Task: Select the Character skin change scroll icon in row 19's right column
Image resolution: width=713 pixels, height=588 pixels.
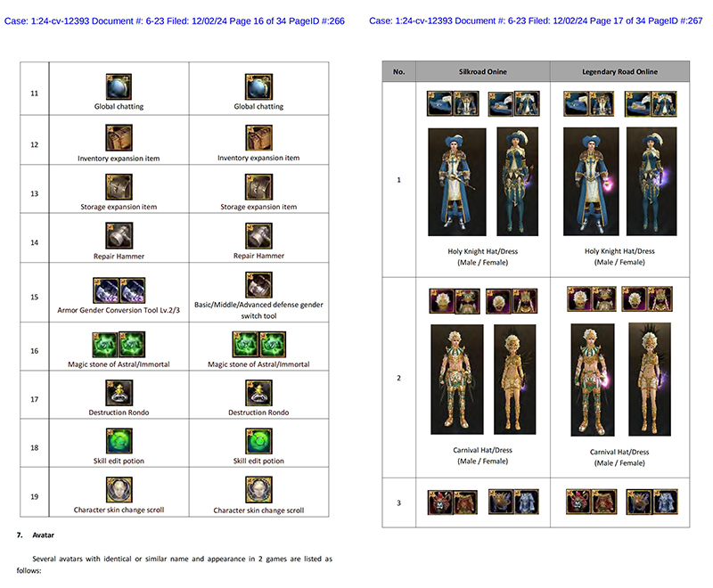Action: 258,489
